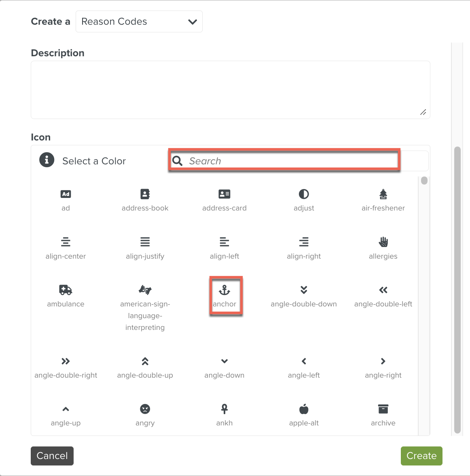This screenshot has width=470, height=476.
Task: Select the air-freshener icon
Action: (383, 194)
